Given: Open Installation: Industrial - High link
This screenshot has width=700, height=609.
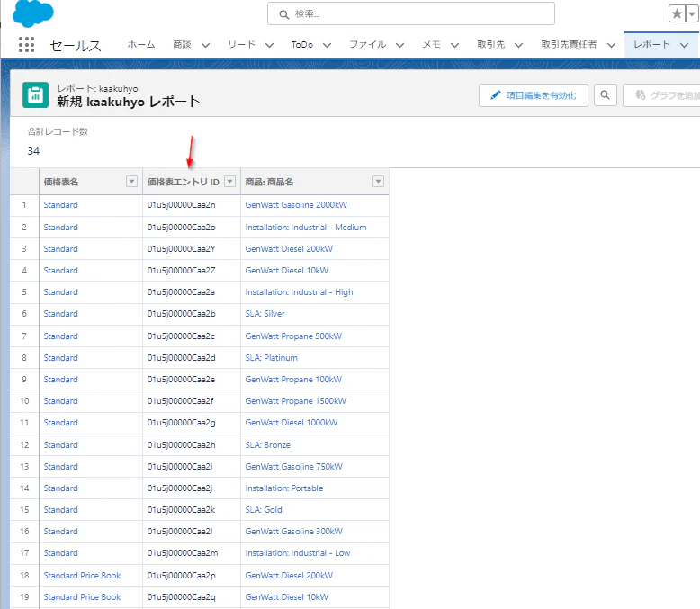Looking at the screenshot, I should [x=299, y=292].
